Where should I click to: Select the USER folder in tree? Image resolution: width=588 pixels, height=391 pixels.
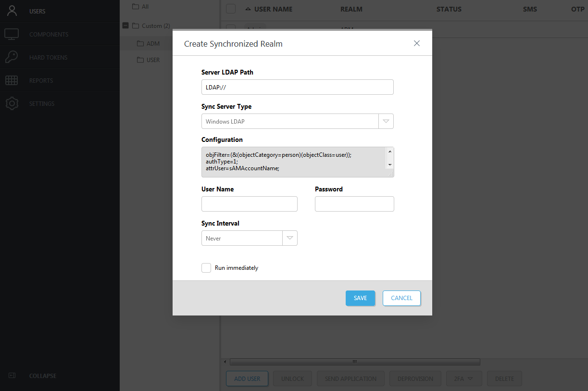tap(153, 60)
